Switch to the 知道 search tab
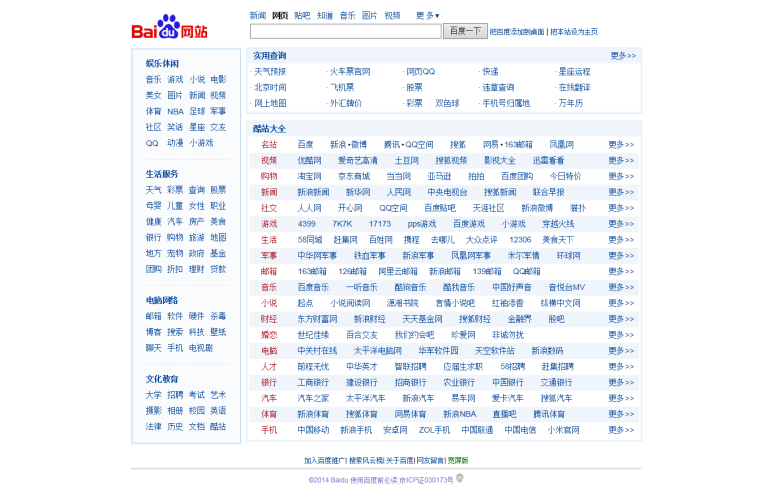The width and height of the screenshot is (773, 500). [325, 16]
